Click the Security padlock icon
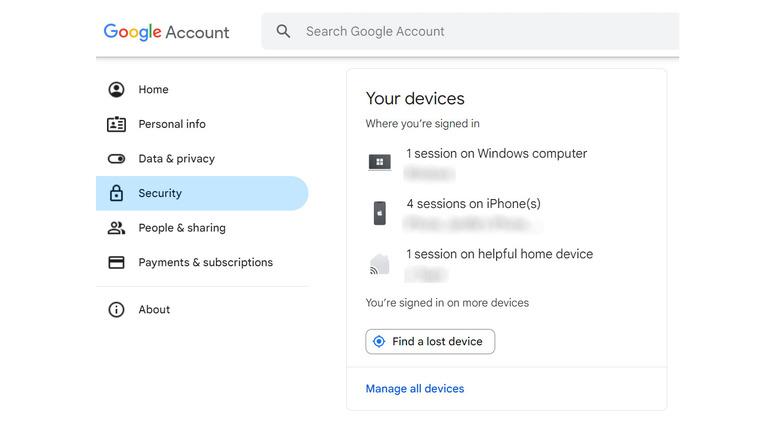 coord(116,193)
